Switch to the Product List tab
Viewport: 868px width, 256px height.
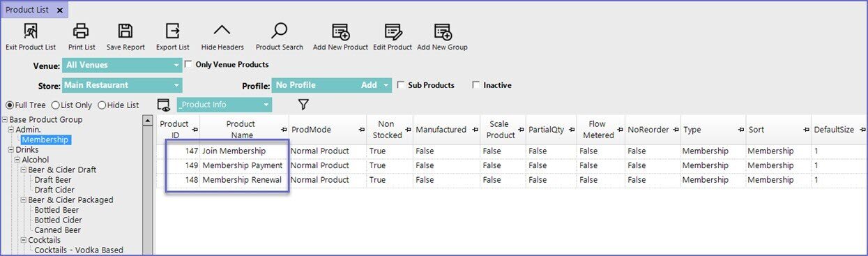29,10
